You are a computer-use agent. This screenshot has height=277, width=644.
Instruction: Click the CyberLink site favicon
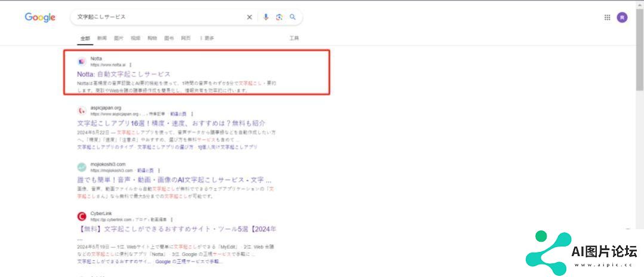(82, 216)
